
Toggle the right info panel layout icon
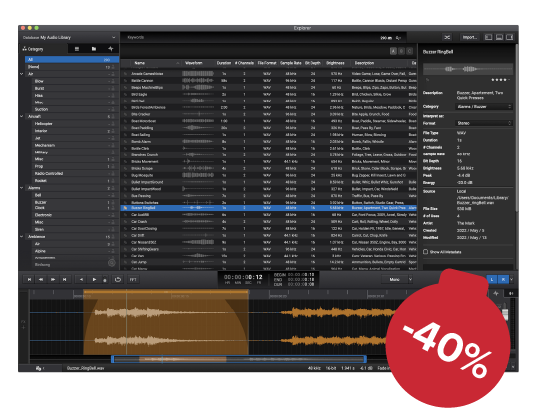(510, 37)
